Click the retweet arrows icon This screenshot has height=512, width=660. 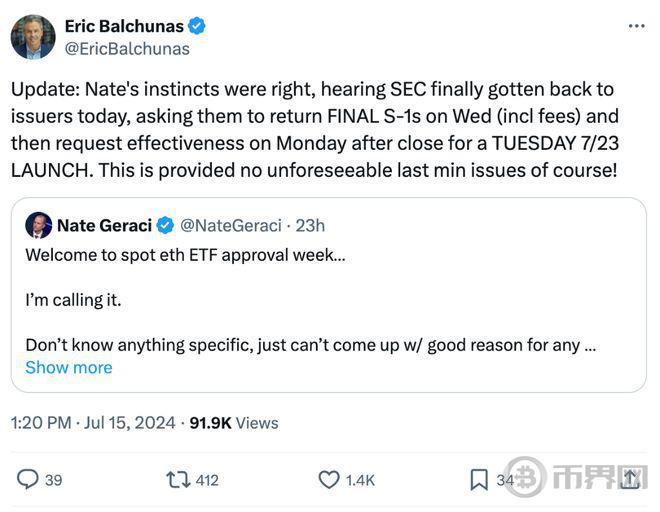point(178,480)
